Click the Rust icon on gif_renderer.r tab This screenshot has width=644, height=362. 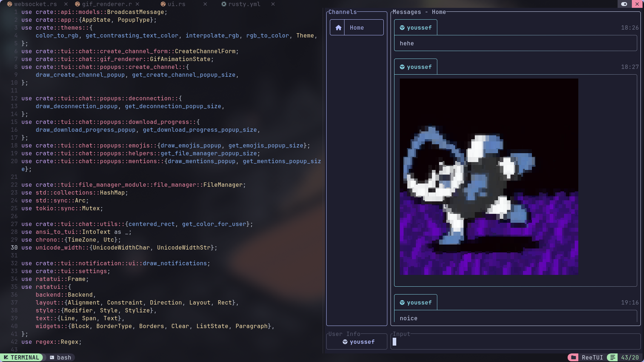click(77, 4)
